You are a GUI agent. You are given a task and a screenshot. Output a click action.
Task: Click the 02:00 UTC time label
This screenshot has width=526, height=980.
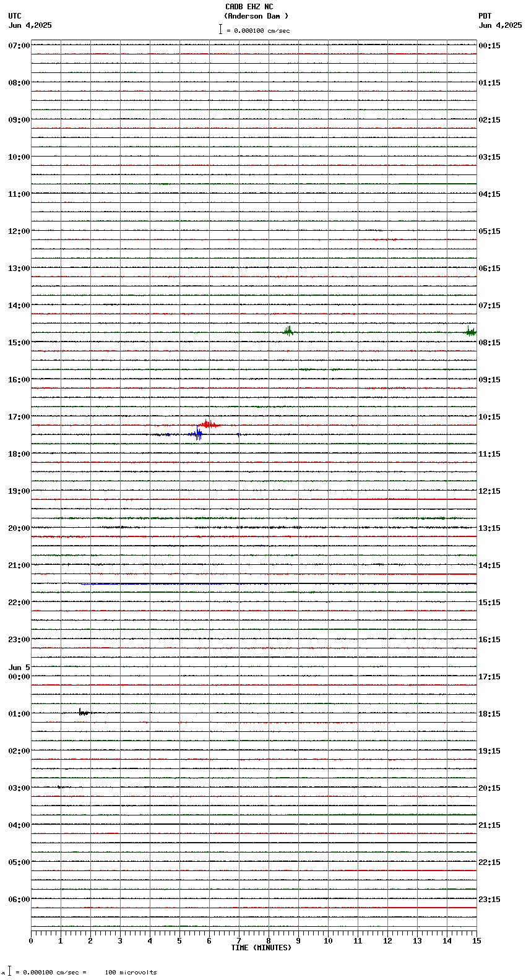(x=19, y=751)
